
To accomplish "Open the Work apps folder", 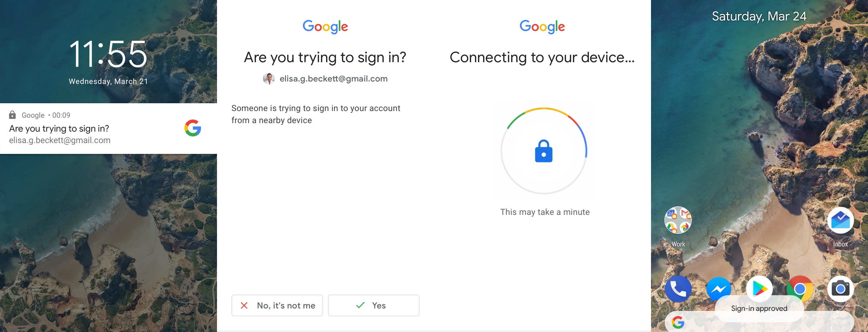I will [x=678, y=220].
